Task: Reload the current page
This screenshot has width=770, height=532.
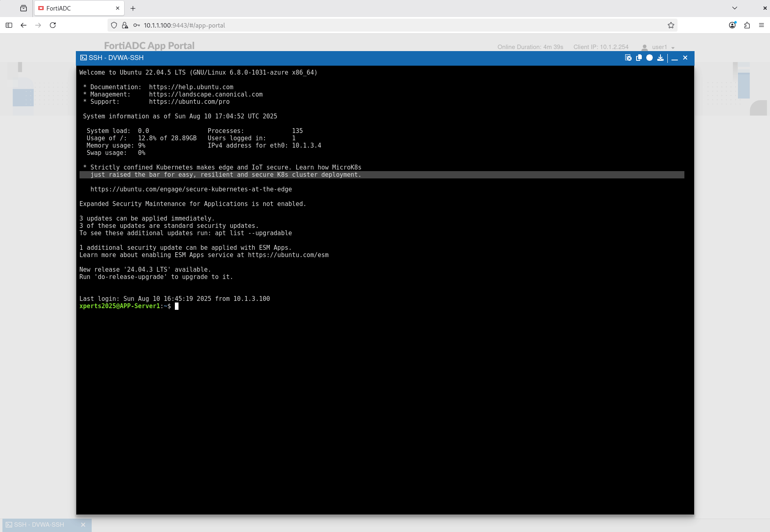Action: (53, 25)
